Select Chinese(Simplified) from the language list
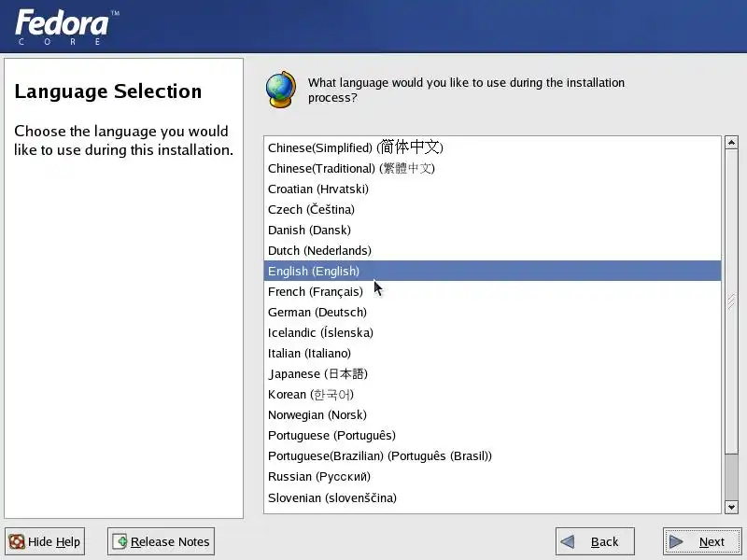The width and height of the screenshot is (747, 560). coord(492,147)
